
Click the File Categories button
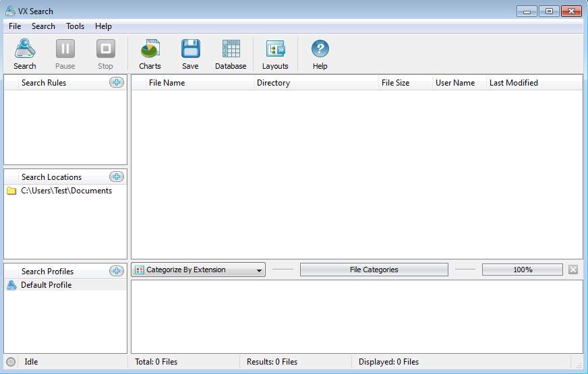point(374,270)
